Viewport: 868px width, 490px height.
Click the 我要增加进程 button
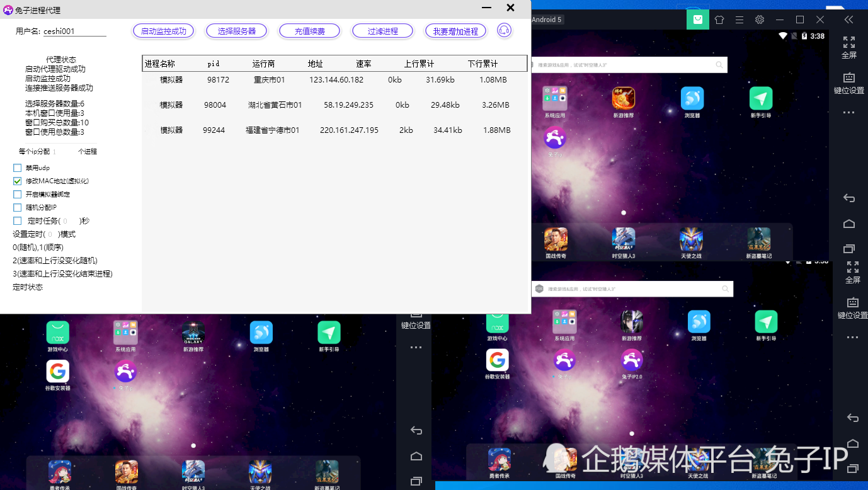[455, 31]
